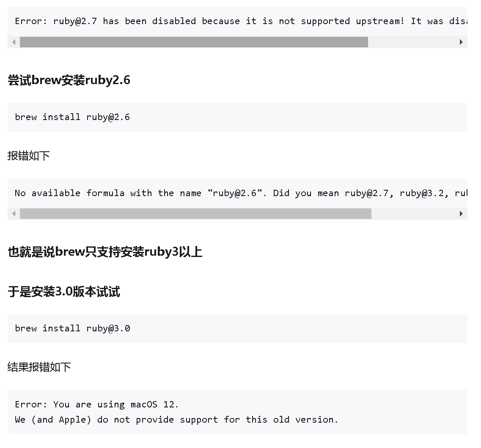Click right scroll arrow of first code block
Image resolution: width=481 pixels, height=448 pixels.
click(x=462, y=42)
